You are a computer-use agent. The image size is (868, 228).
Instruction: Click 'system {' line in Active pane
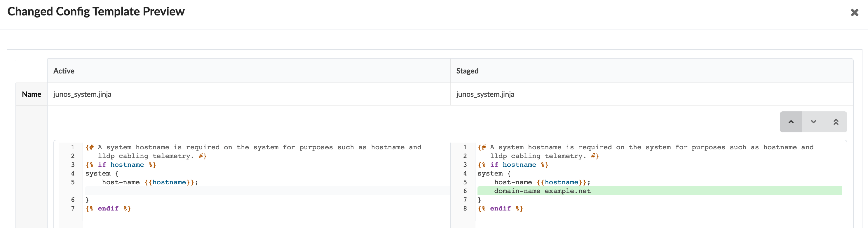[102, 173]
